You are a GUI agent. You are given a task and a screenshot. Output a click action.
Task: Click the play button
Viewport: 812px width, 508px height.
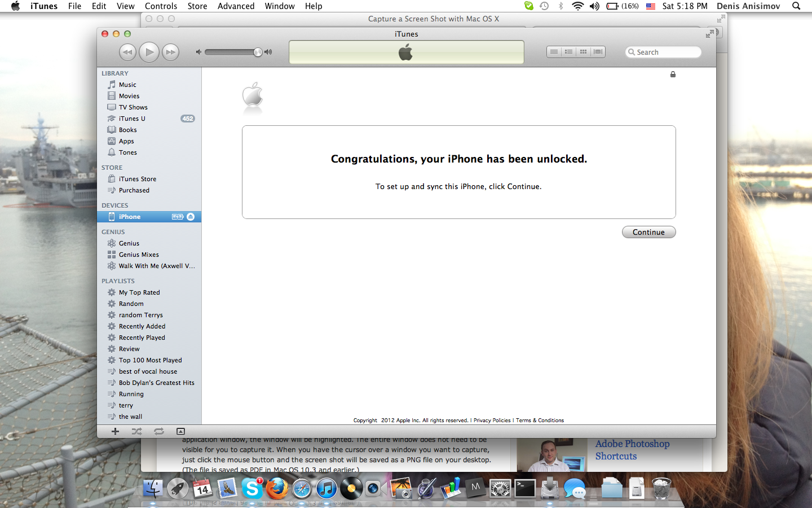(149, 52)
